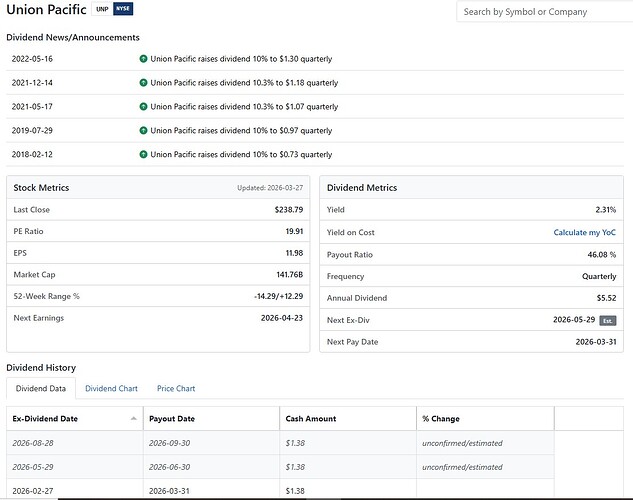Click the 52-Week Range value -14.29/+12.29
Image resolution: width=633 pixels, height=500 pixels.
tap(279, 296)
